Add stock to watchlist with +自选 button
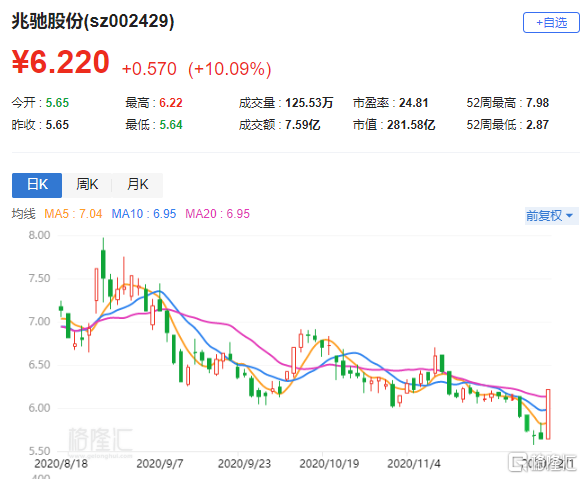This screenshot has height=479, width=583. [x=551, y=23]
